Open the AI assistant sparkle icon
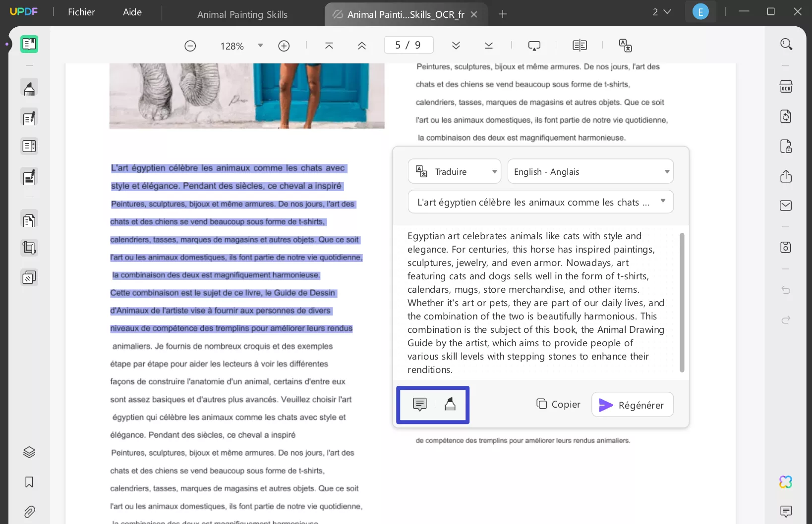Viewport: 812px width, 524px height. tap(786, 482)
